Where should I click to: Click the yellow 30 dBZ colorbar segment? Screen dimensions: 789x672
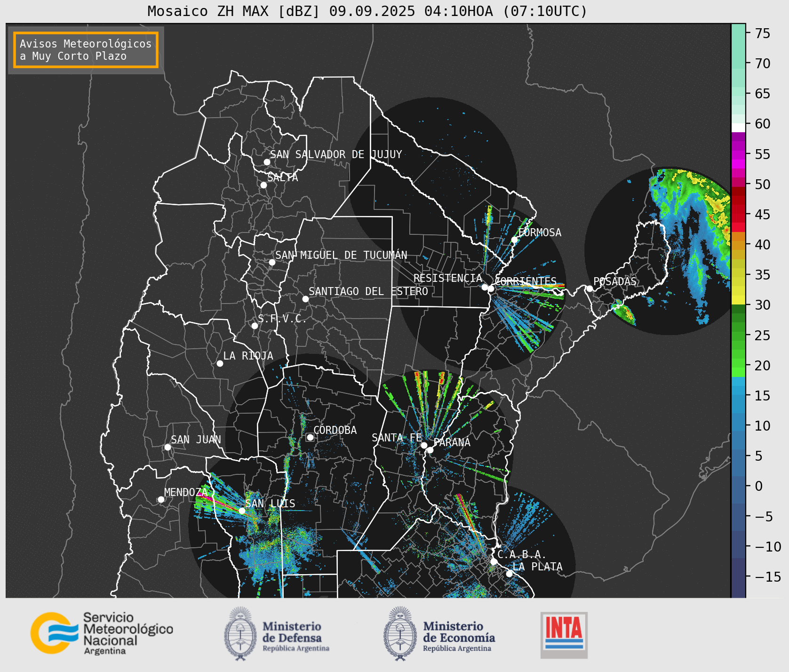coord(738,300)
